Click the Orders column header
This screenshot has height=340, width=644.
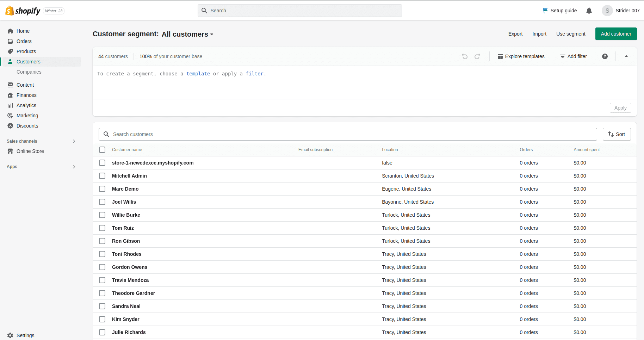(526, 150)
